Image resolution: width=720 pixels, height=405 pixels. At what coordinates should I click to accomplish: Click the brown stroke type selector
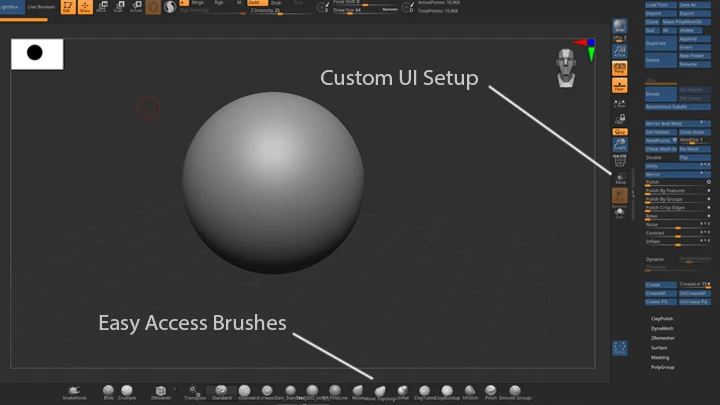pos(153,6)
